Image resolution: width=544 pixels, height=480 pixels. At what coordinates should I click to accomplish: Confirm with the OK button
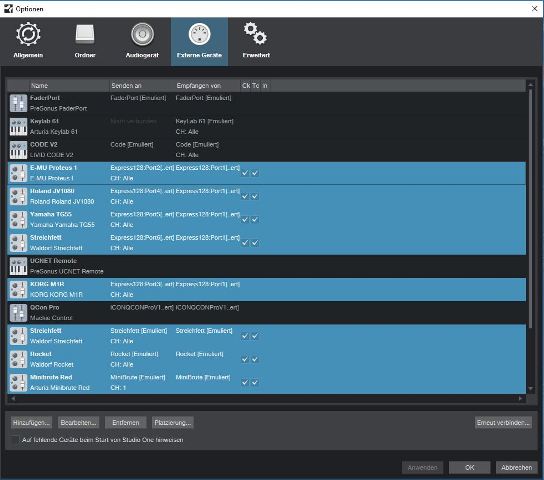pyautogui.click(x=469, y=468)
